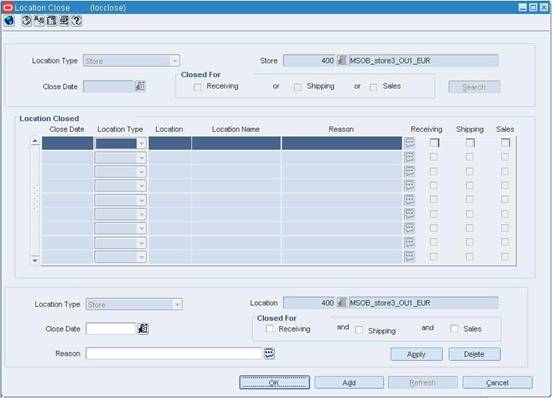552x398 pixels.
Task: Click the table scrollbar up arrow
Action: [x=35, y=141]
